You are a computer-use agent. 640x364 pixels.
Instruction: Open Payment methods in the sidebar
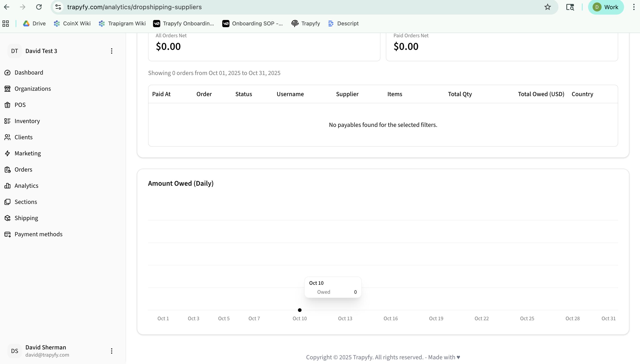(x=38, y=234)
